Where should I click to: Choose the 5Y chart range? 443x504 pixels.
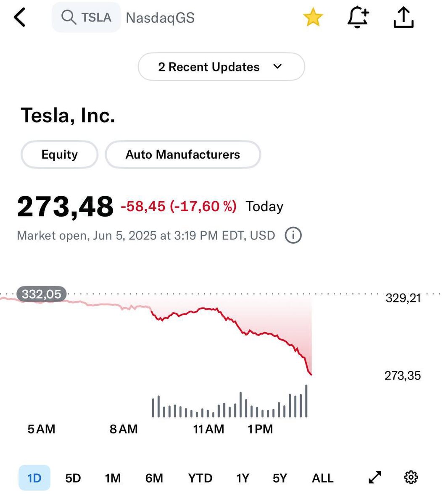280,478
